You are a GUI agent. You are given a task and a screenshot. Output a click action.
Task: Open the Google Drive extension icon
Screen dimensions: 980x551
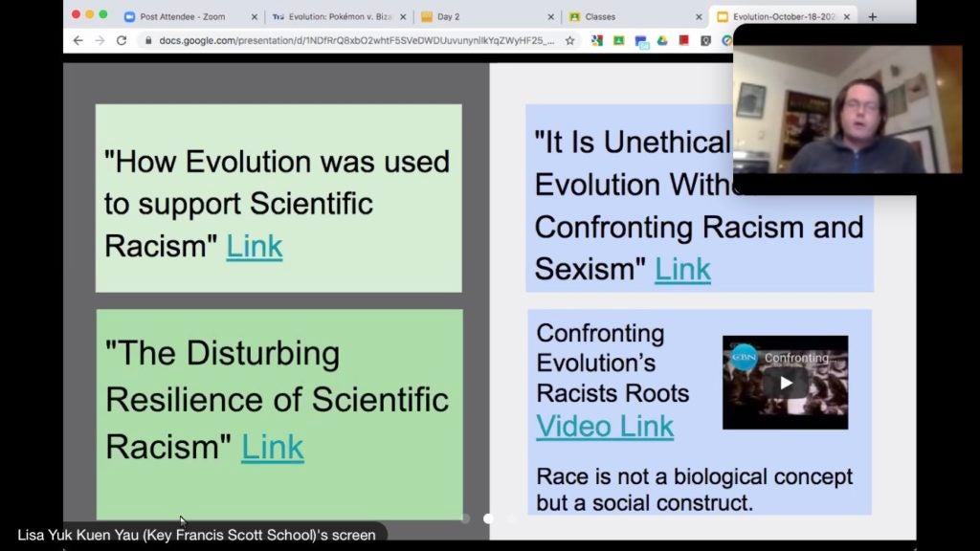tap(662, 40)
